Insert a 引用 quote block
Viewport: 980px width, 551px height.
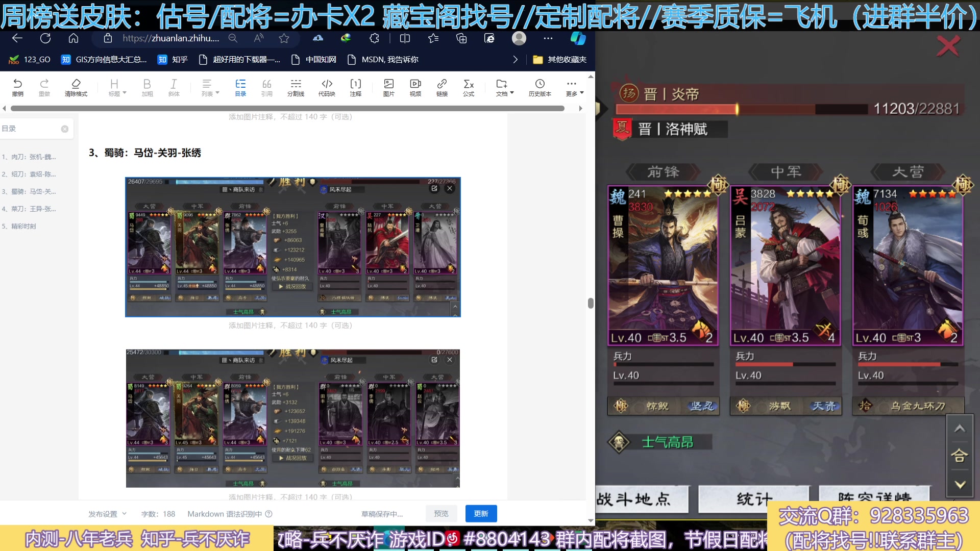pyautogui.click(x=267, y=87)
